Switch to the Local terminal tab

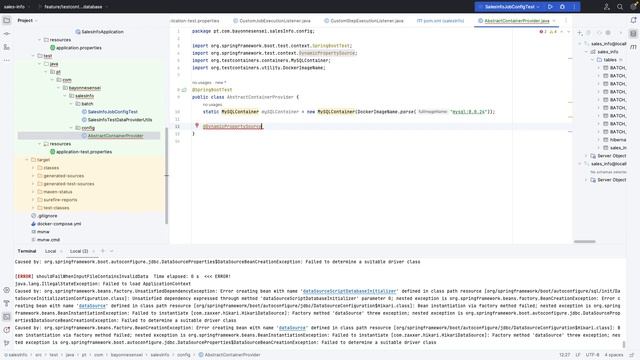pos(51,251)
